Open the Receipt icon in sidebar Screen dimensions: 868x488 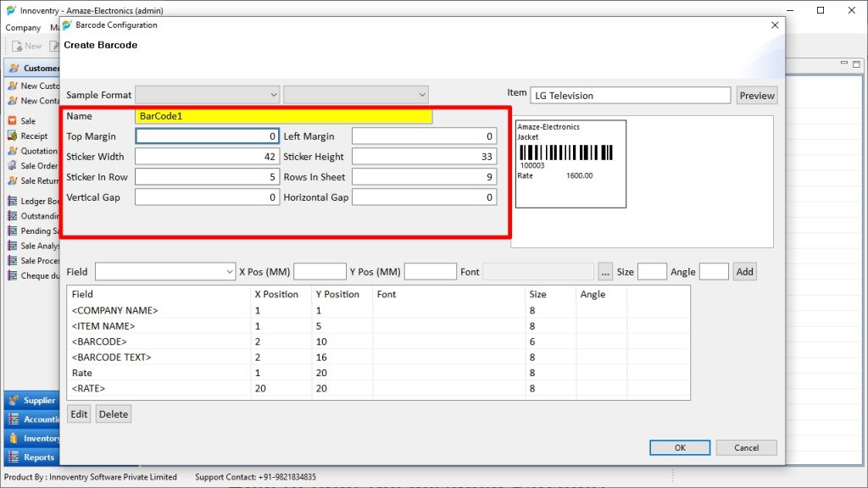tap(12, 136)
